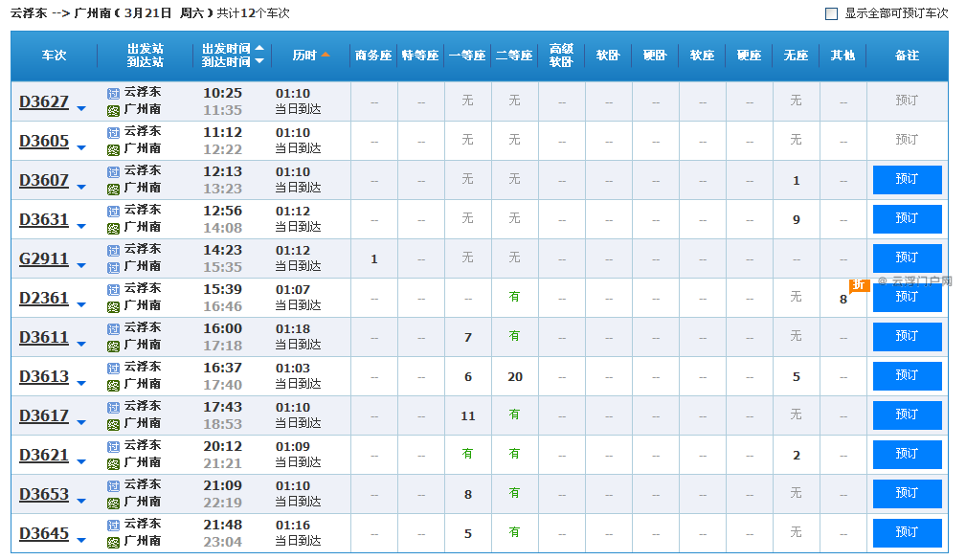Image resolution: width=966 pixels, height=560 pixels.
Task: Book train D3613 with 预订 button
Action: point(907,376)
